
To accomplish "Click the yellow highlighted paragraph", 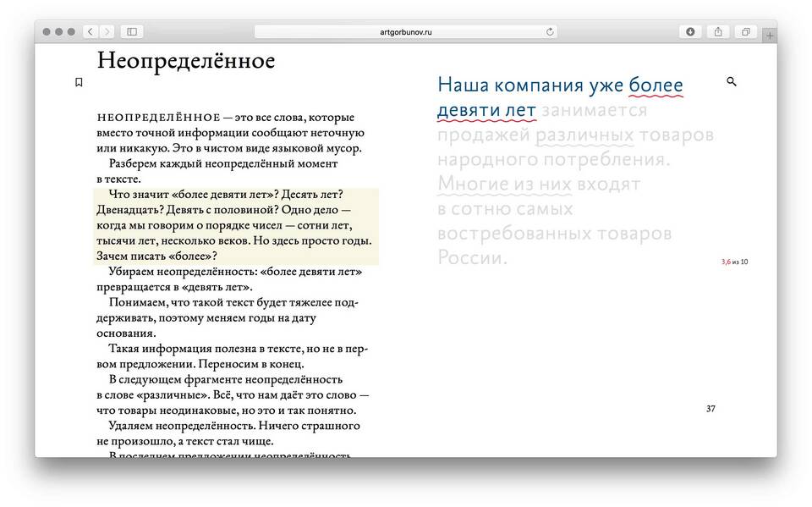I will click(x=235, y=225).
